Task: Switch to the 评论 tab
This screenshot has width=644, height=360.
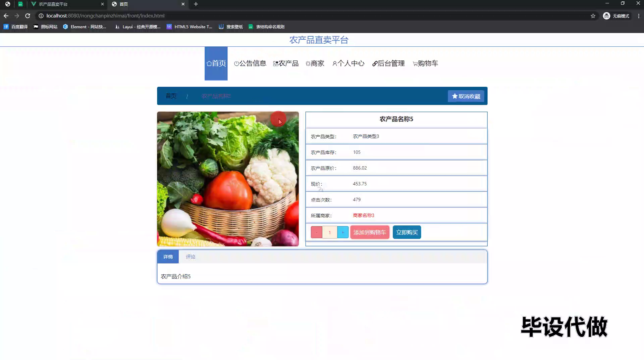Action: [x=191, y=257]
